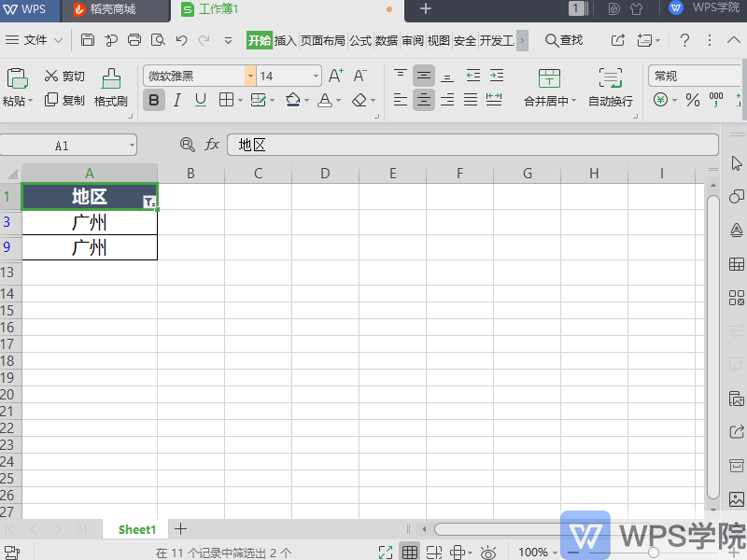Open the 文件 menu
The height and width of the screenshot is (560, 747).
pyautogui.click(x=35, y=40)
